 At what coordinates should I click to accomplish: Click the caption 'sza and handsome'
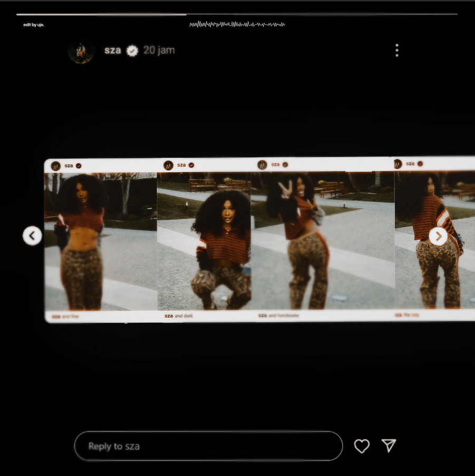tap(279, 315)
